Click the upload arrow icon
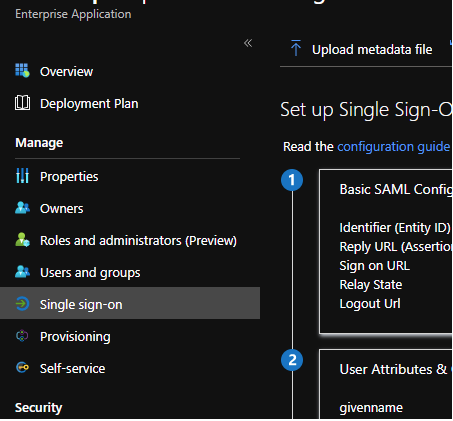The width and height of the screenshot is (453, 421). 296,48
